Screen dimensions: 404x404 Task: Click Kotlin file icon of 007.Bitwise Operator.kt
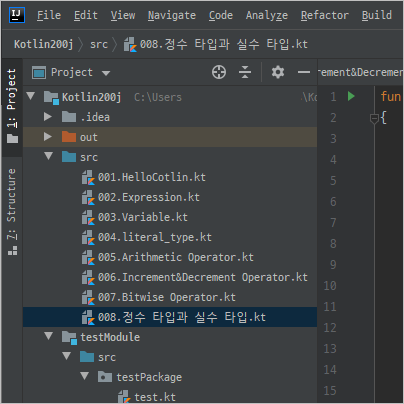click(x=88, y=297)
